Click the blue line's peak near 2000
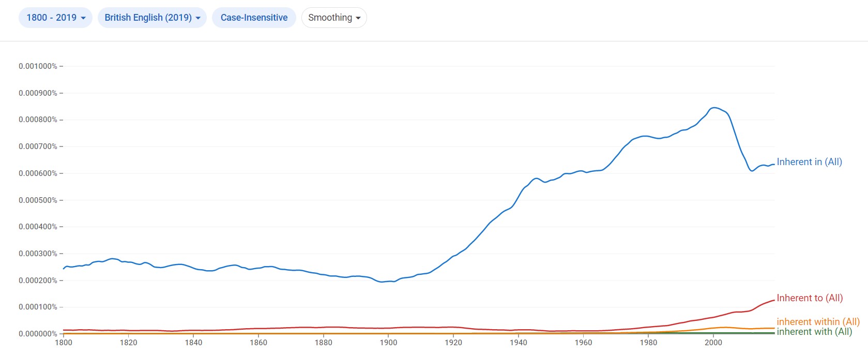 coord(714,108)
